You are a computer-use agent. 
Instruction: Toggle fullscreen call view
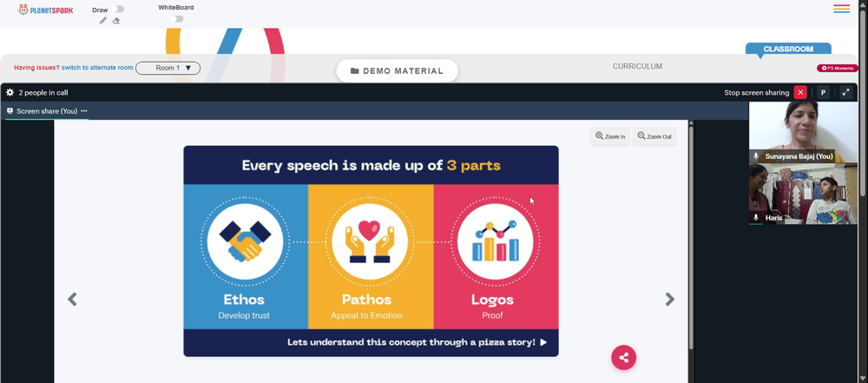point(845,93)
